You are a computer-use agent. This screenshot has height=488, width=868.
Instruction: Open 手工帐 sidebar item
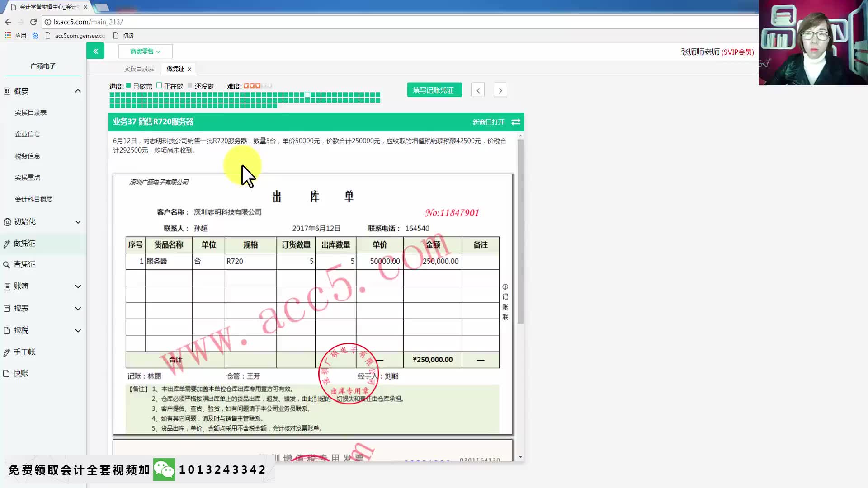coord(24,352)
